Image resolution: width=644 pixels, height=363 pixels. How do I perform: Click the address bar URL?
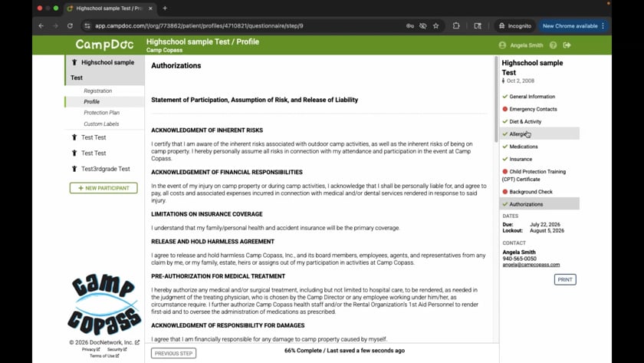coord(199,26)
